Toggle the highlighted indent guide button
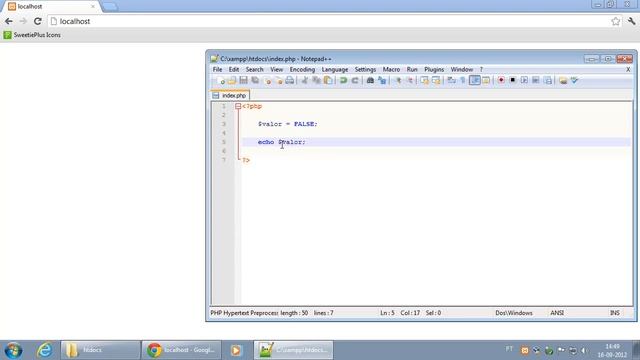Screen dimensions: 640x360 pos(475,80)
